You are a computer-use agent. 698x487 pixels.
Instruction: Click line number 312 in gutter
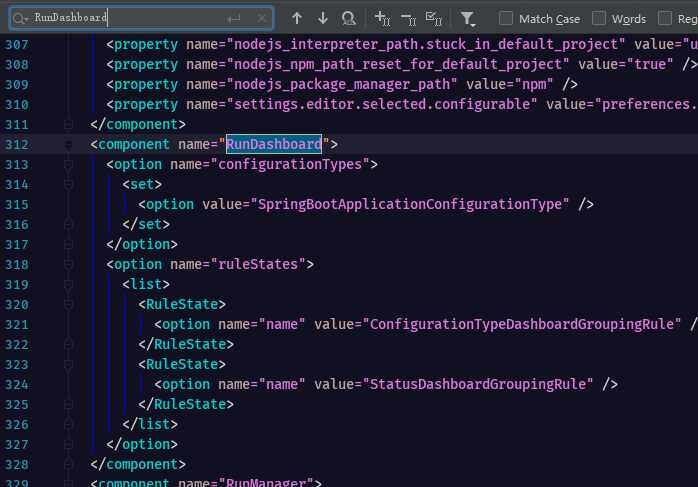16,145
